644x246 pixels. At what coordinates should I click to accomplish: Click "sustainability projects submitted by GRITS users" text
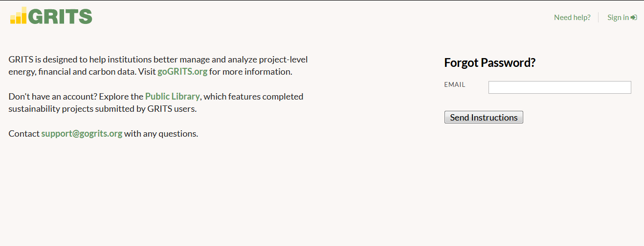point(102,109)
